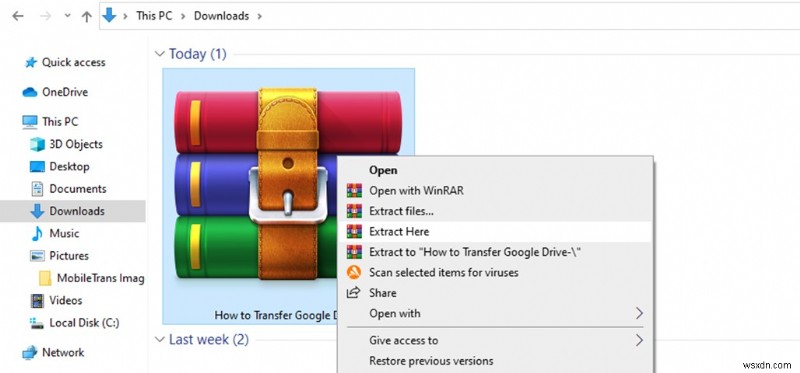Collapse the Last week (2) group
The image size is (800, 373).
pos(160,339)
